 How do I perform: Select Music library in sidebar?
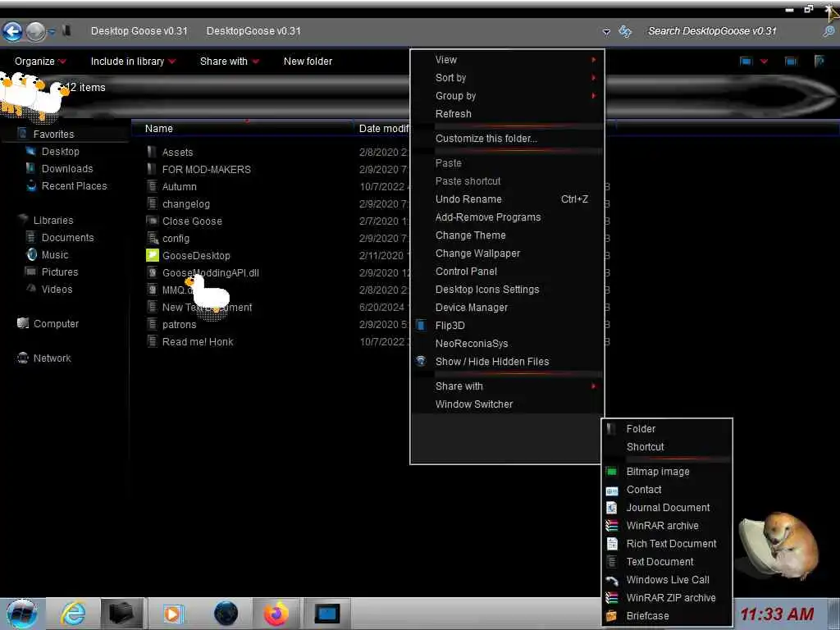55,254
